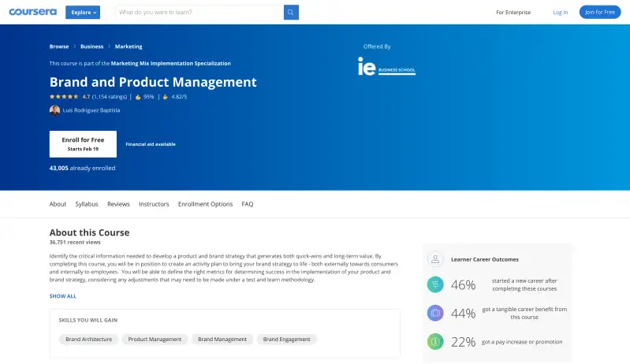Click the magnifier search button

[x=291, y=13]
